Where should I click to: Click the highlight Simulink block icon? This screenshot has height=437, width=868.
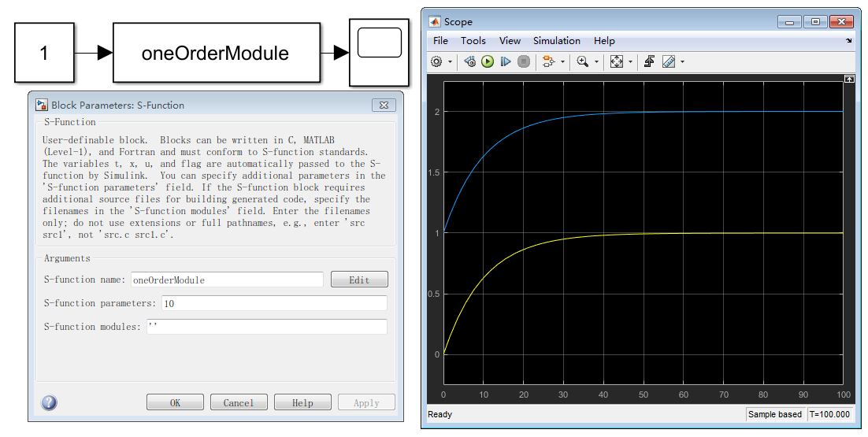pyautogui.click(x=548, y=61)
